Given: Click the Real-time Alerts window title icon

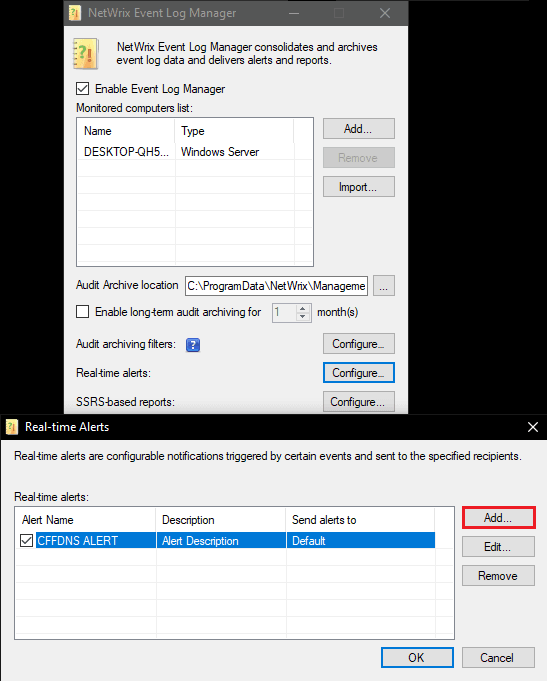Looking at the screenshot, I should tap(12, 427).
